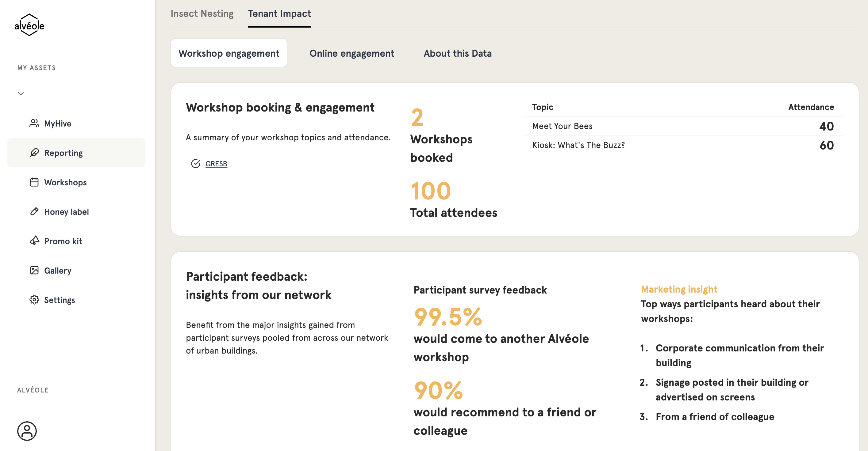Click the Workshops calendar icon
868x451 pixels.
(x=34, y=182)
